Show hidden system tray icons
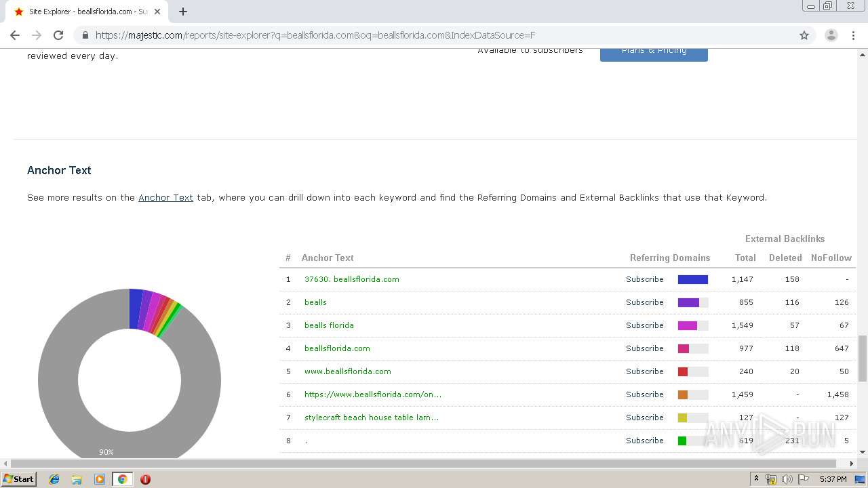 pyautogui.click(x=756, y=479)
